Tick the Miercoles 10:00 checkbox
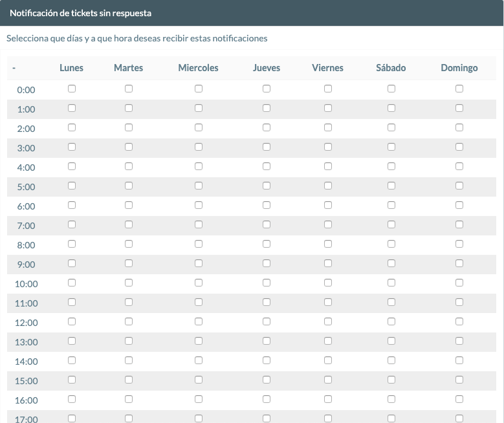504x423 pixels. [x=199, y=283]
